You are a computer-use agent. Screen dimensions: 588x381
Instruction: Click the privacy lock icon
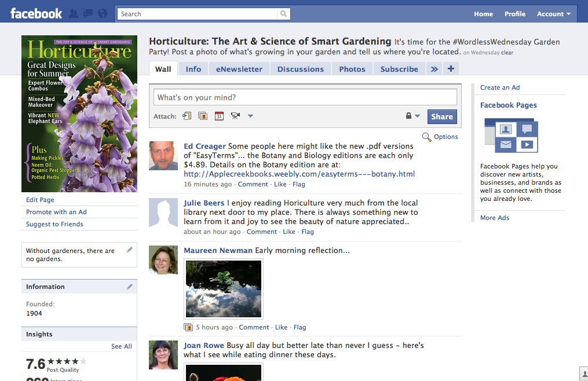click(x=409, y=116)
